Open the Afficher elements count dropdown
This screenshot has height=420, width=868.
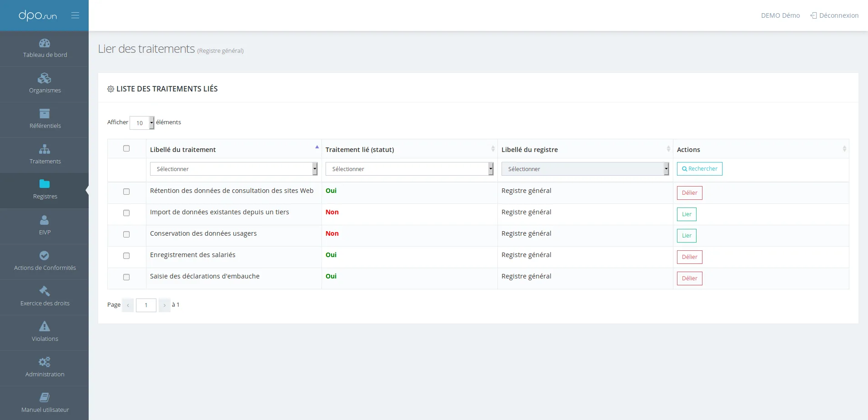[x=142, y=123]
